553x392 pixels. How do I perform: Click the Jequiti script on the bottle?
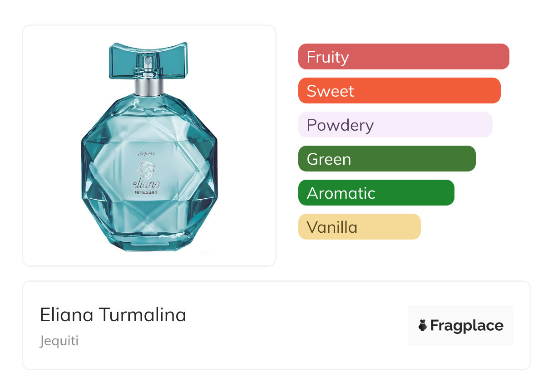146,153
